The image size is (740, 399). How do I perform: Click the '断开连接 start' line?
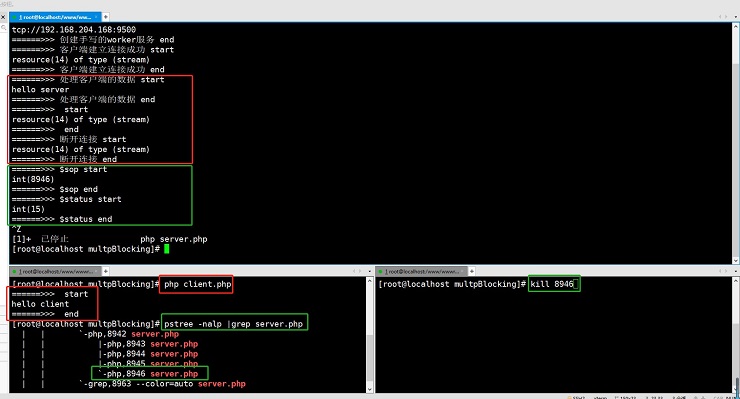click(x=69, y=139)
